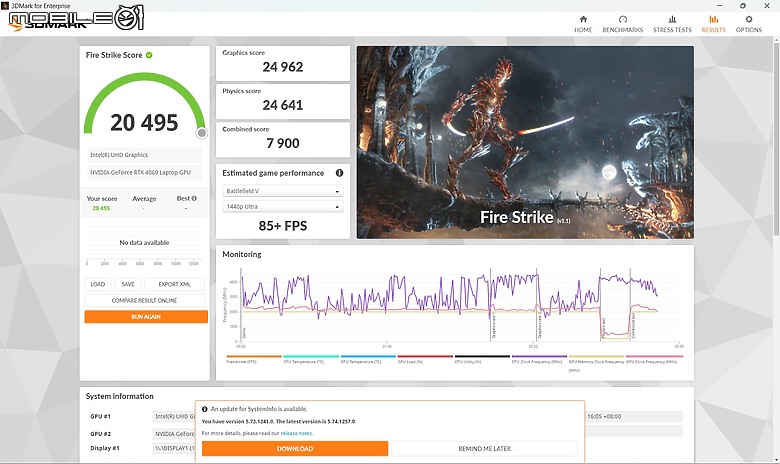
Task: Click the LOAD button
Action: click(98, 284)
